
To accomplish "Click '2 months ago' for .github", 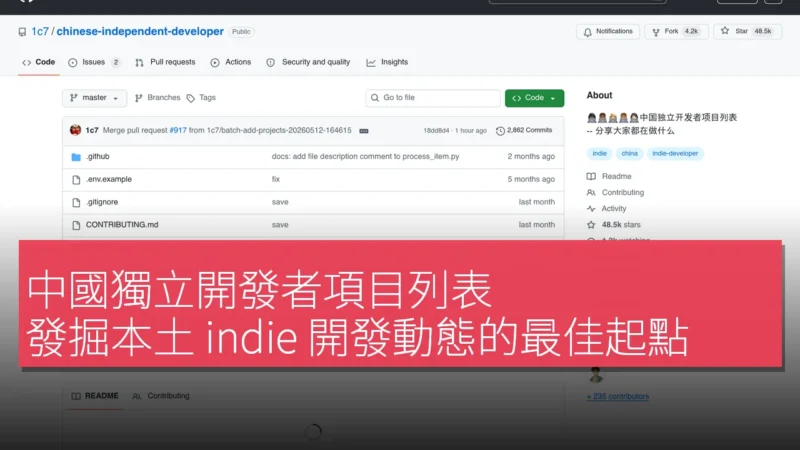I will click(531, 157).
